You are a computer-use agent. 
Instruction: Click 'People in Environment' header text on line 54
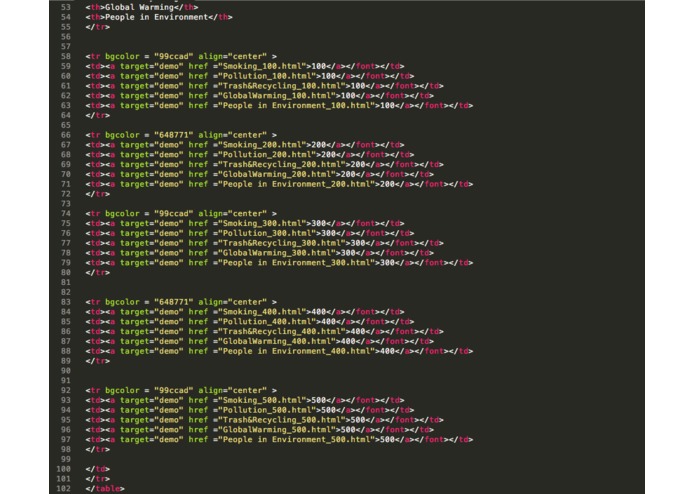pos(156,17)
